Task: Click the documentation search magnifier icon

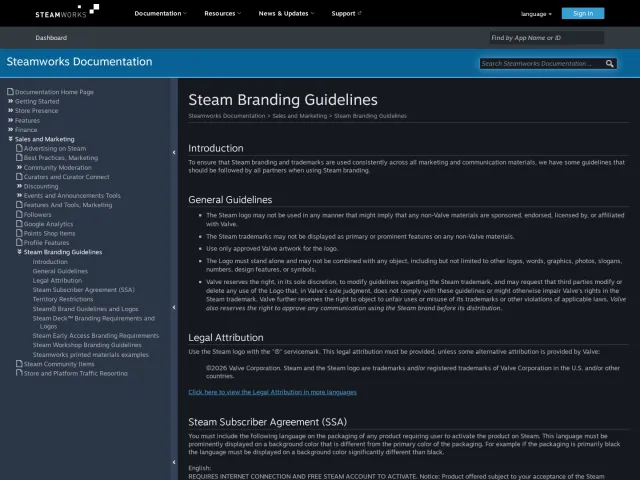Action: click(x=609, y=64)
